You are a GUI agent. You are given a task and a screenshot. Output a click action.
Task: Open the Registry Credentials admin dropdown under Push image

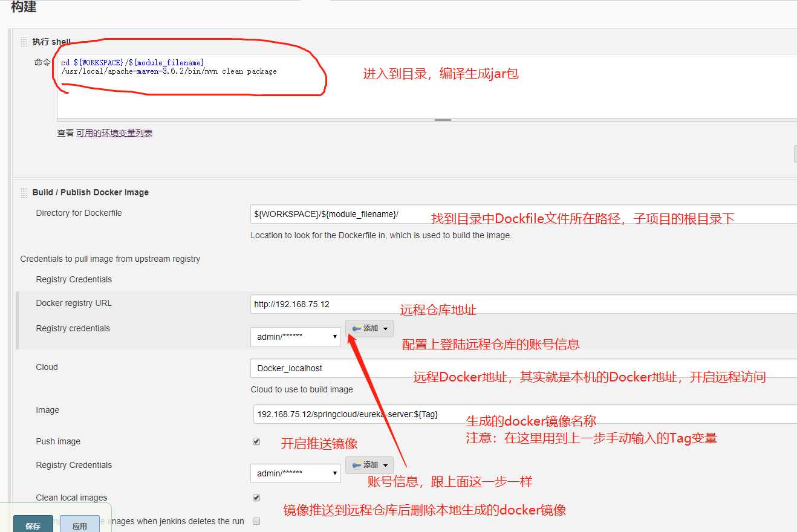coord(296,473)
